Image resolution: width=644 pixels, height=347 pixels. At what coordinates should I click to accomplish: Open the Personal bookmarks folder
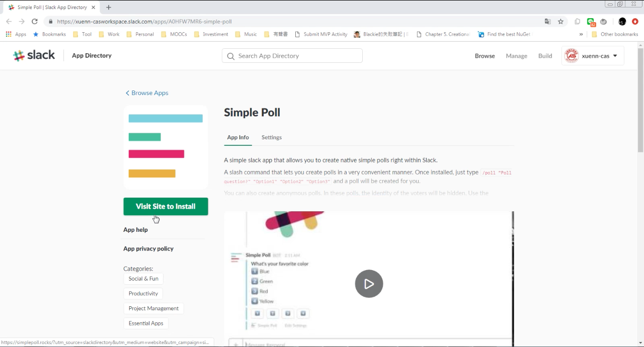pyautogui.click(x=140, y=34)
